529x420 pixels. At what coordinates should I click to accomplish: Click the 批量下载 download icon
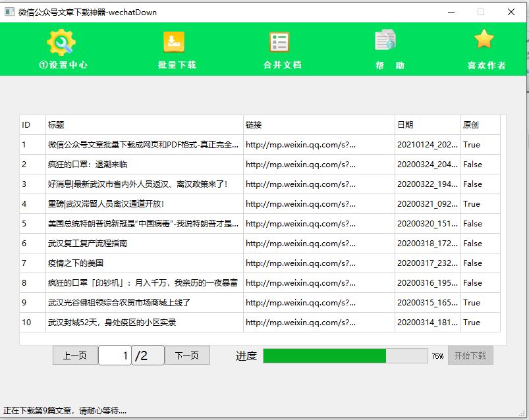point(174,41)
